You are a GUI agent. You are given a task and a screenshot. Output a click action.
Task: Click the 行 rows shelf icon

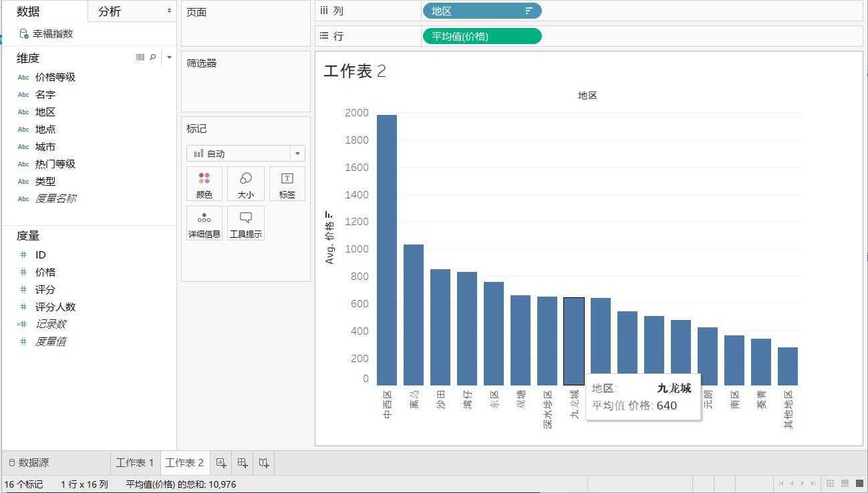pos(324,36)
